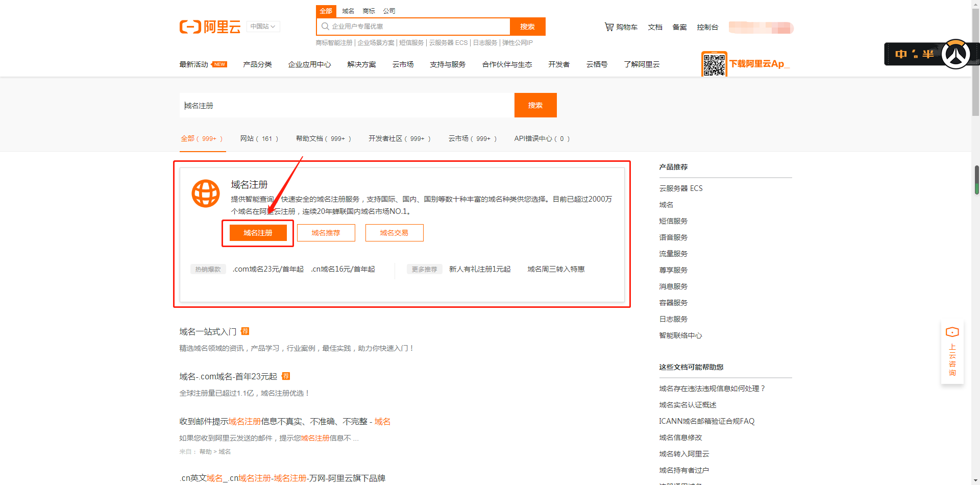Switch to the 网站 (161) results tab

pyautogui.click(x=259, y=138)
